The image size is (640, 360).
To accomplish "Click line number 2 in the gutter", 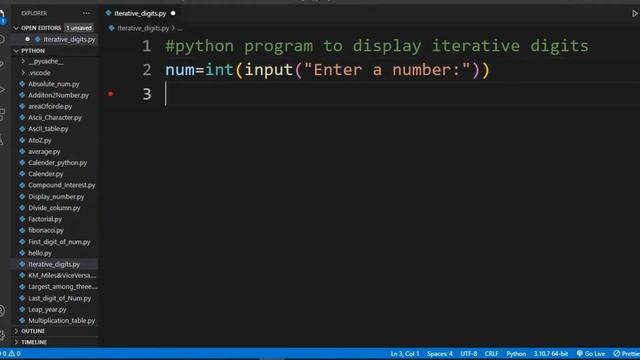I will pos(147,70).
